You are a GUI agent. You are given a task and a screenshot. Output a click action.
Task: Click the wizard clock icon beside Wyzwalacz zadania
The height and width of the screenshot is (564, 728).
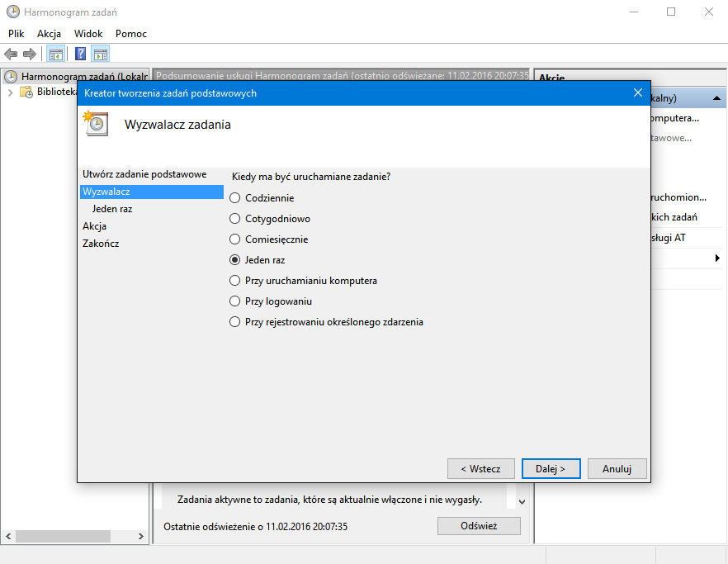[95, 123]
